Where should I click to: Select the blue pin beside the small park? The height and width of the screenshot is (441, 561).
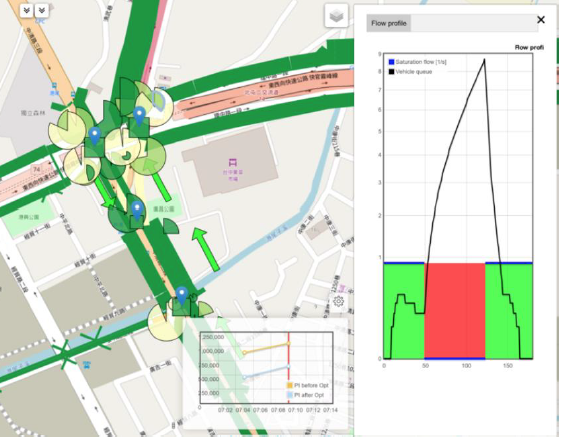pyautogui.click(x=137, y=210)
